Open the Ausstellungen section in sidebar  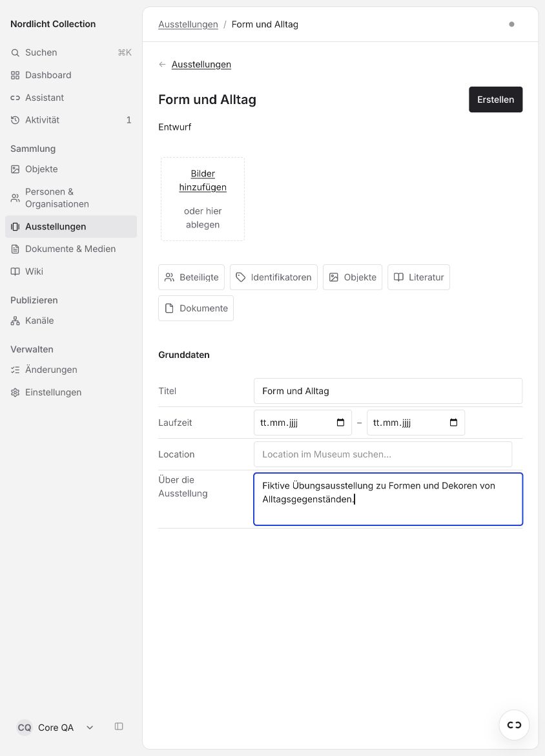point(71,227)
